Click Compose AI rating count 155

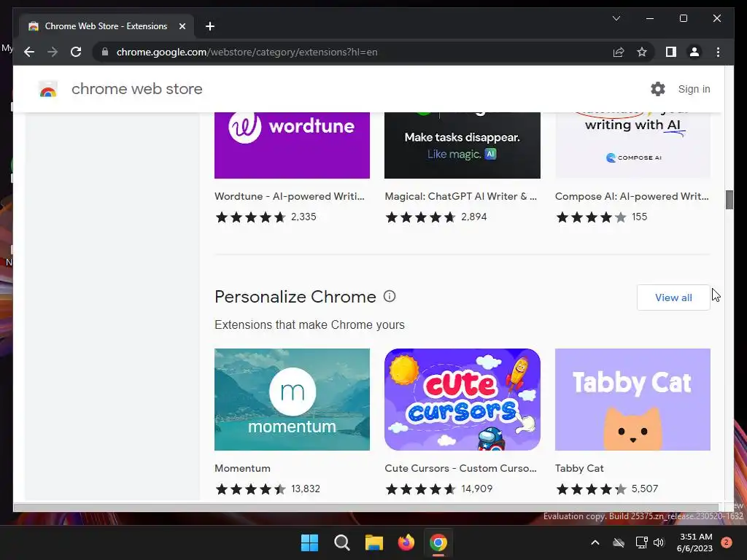(x=639, y=217)
